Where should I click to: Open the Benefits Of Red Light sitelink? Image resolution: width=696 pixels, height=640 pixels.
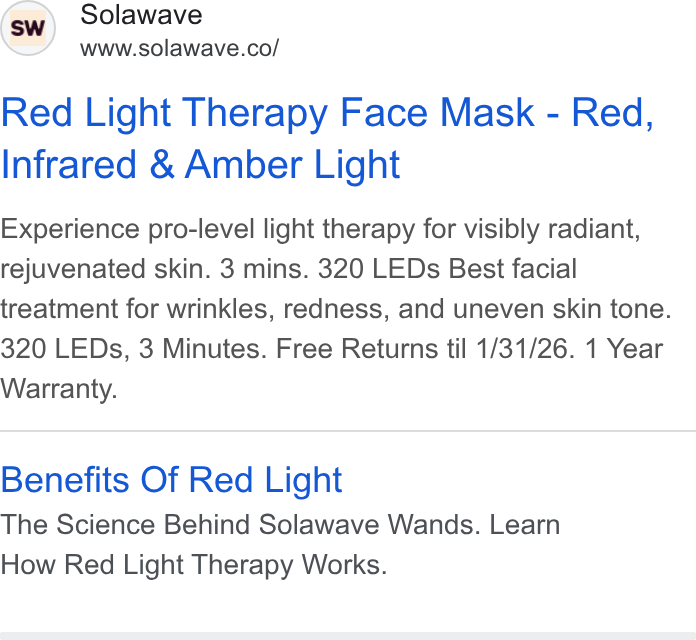click(171, 480)
